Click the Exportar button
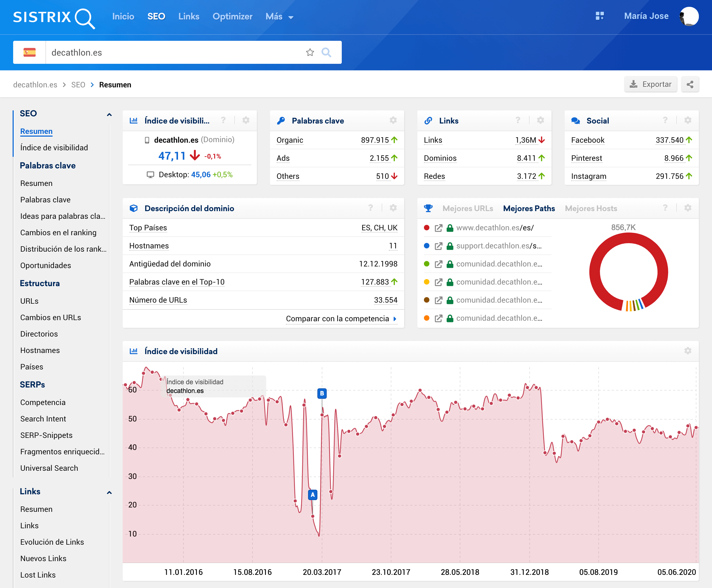712x588 pixels. point(650,84)
